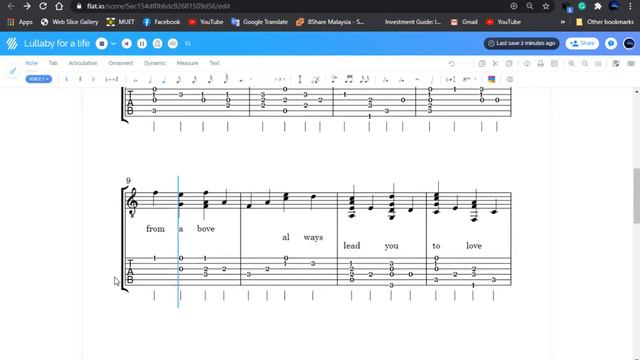This screenshot has width=640, height=360.
Task: Open the Facebook bookmark
Action: pyautogui.click(x=162, y=22)
